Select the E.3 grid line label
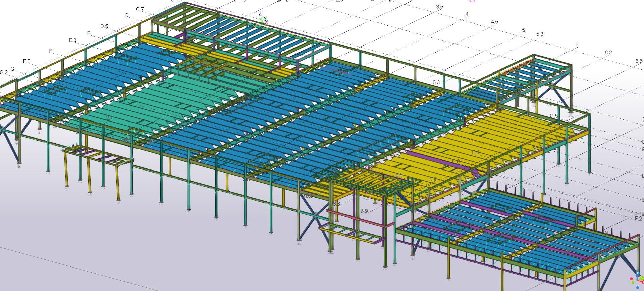This screenshot has height=291, width=644. coord(72,40)
